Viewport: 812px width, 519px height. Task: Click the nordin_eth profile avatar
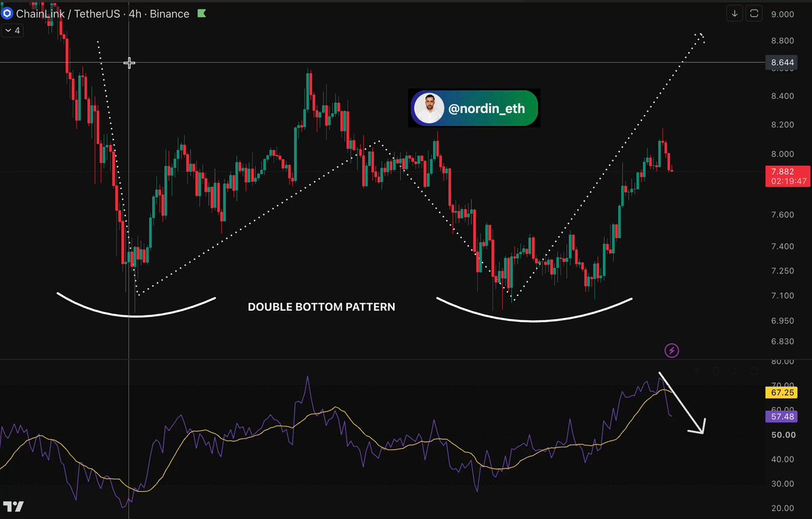pos(429,108)
